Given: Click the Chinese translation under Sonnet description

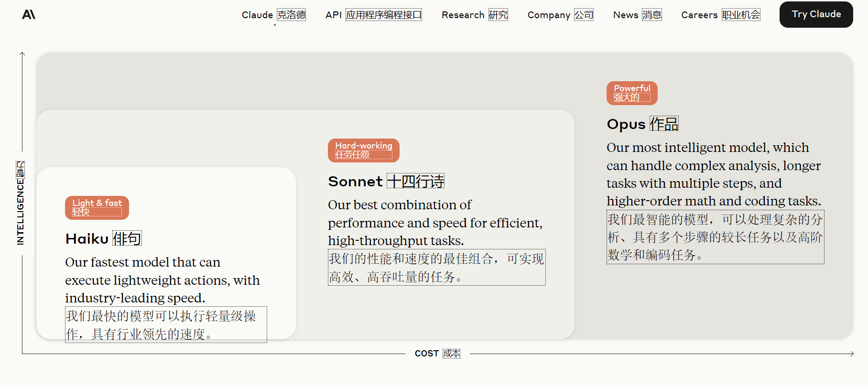Looking at the screenshot, I should [x=436, y=268].
